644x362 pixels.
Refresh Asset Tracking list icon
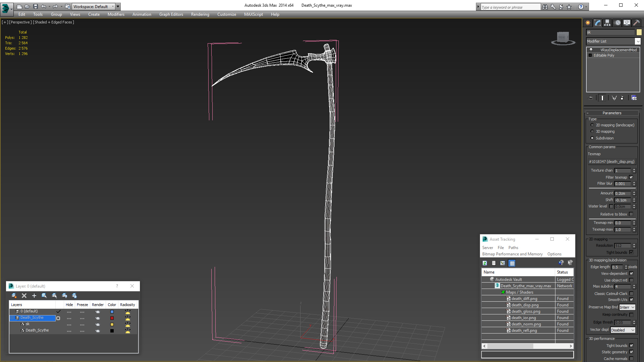point(485,263)
